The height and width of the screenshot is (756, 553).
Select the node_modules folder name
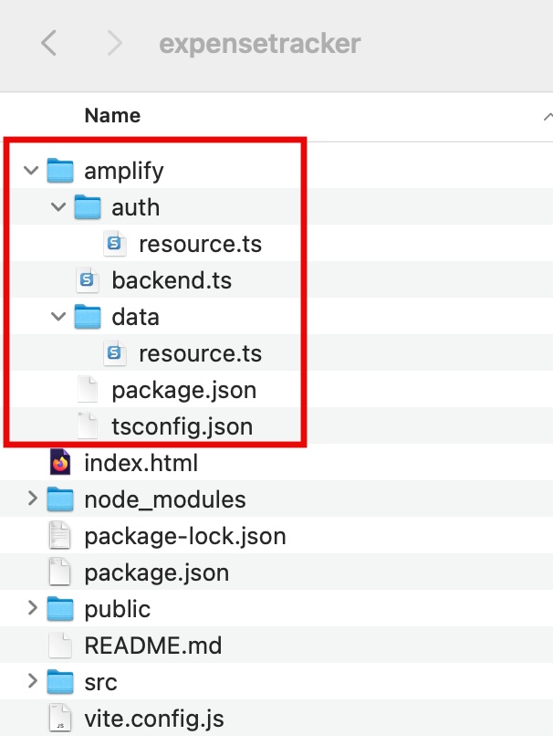[x=165, y=500]
